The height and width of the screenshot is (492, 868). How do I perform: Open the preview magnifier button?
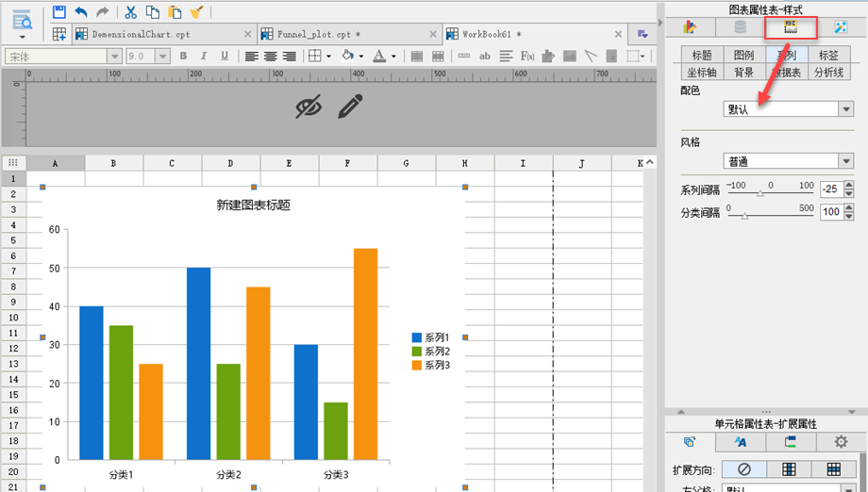[x=22, y=20]
